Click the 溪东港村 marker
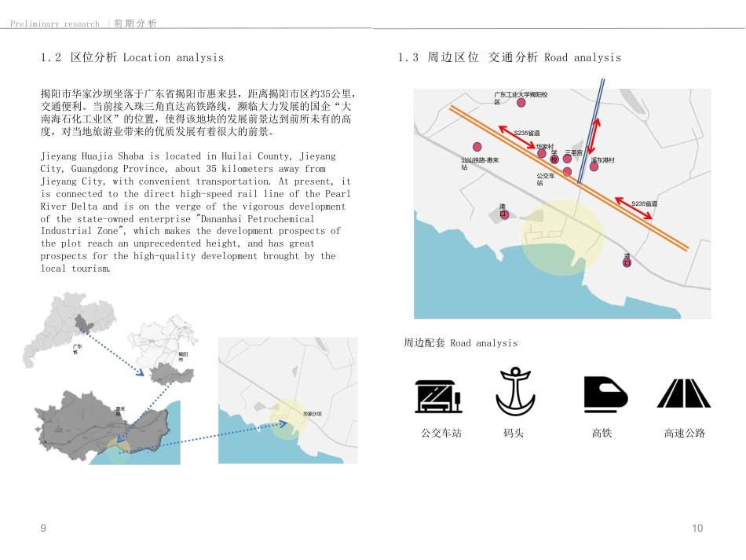The image size is (746, 560). [x=594, y=167]
